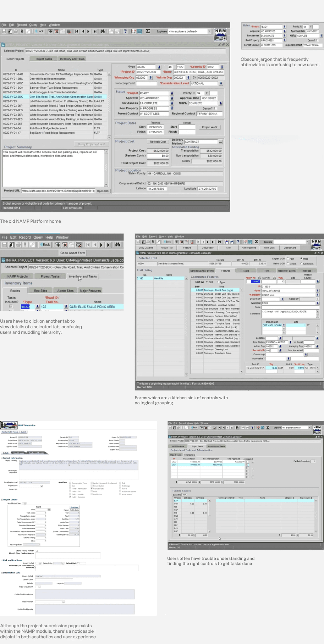The width and height of the screenshot is (324, 644).
Task: Click Back in top NAMP home toolbar
Action: 40,31
